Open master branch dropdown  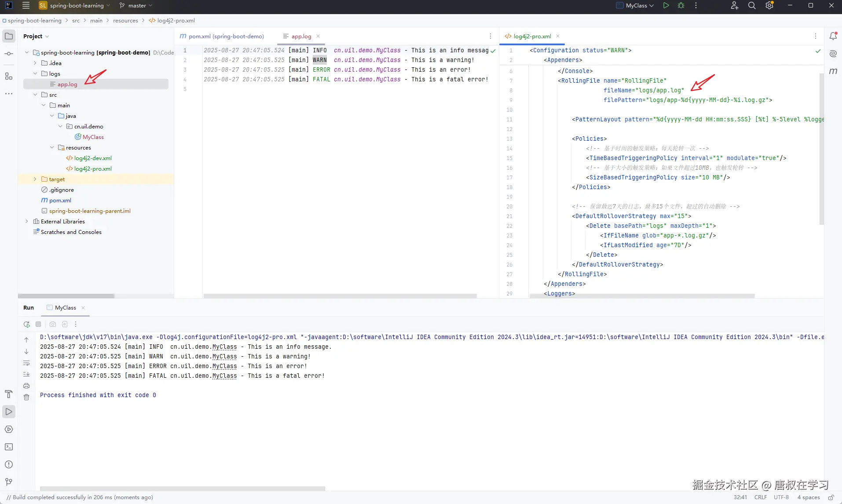coord(136,6)
